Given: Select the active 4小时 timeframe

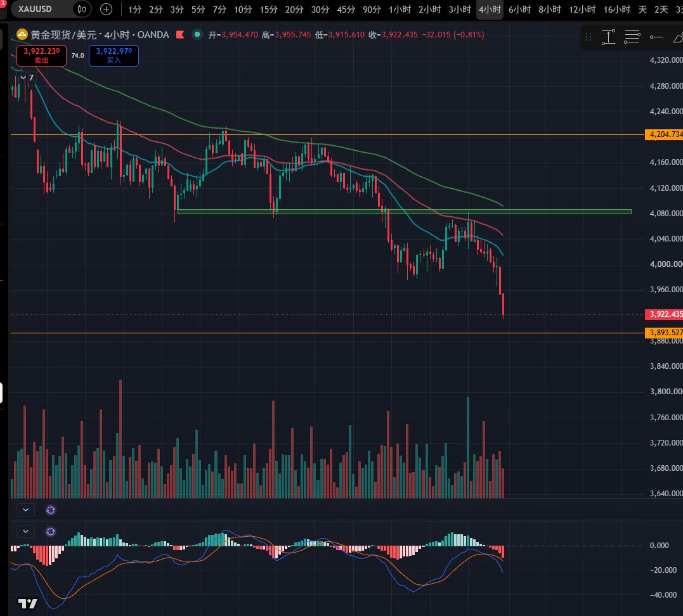Looking at the screenshot, I should [x=490, y=10].
